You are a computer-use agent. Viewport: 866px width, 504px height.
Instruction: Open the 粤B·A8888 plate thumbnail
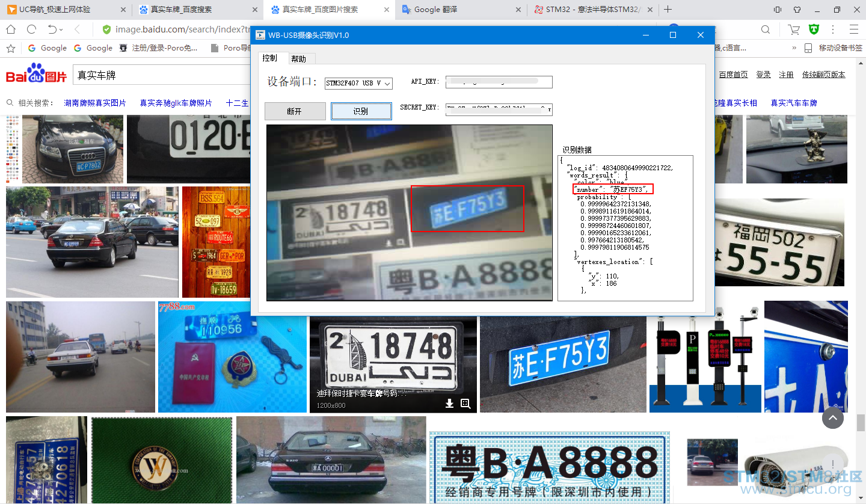point(549,467)
